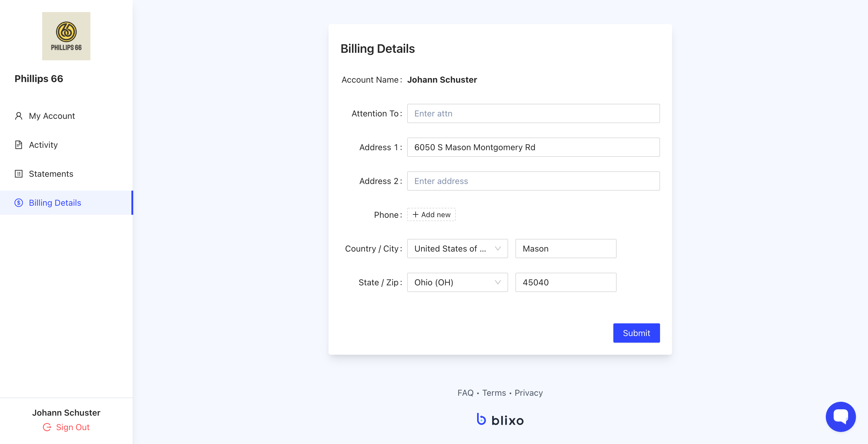868x444 pixels.
Task: Open the Privacy link in the footer
Action: (528, 393)
